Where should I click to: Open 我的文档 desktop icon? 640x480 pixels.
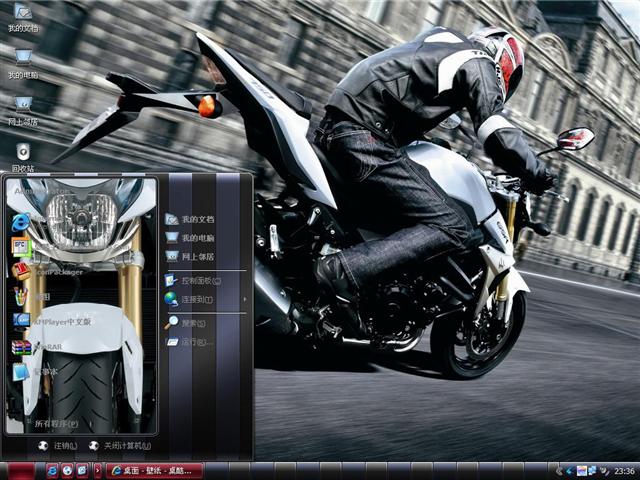pos(22,16)
